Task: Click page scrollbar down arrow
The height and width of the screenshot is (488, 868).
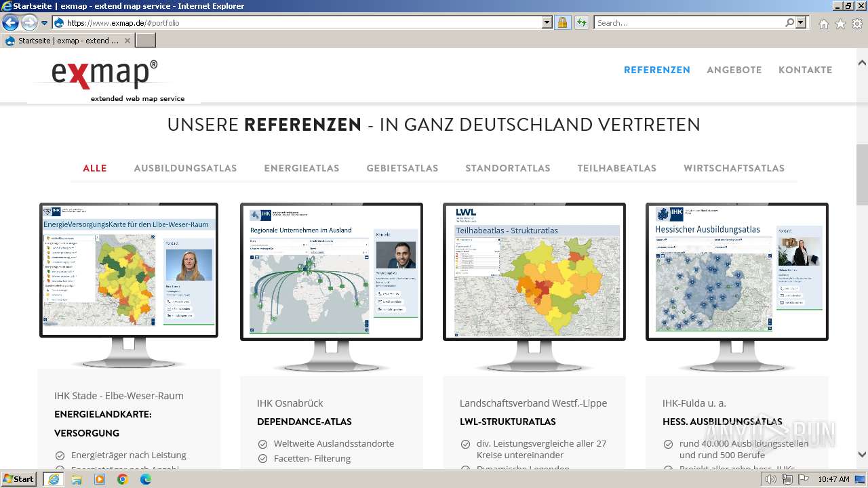Action: pyautogui.click(x=862, y=455)
